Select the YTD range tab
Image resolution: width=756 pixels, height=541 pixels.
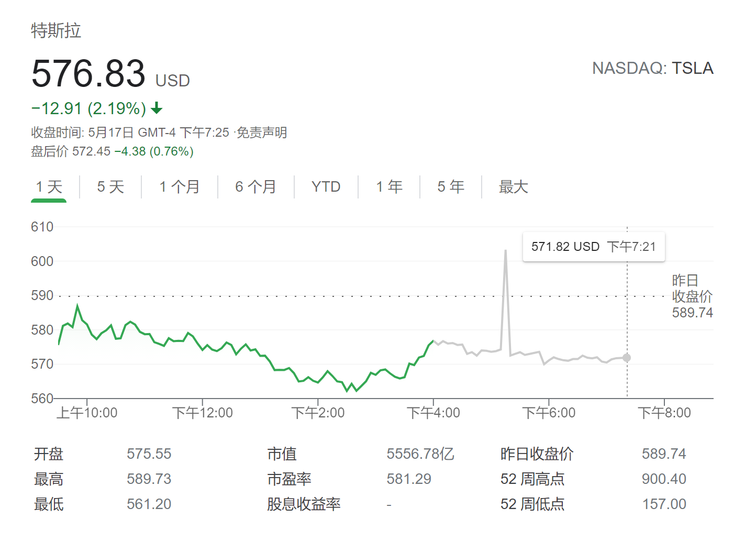coord(326,187)
